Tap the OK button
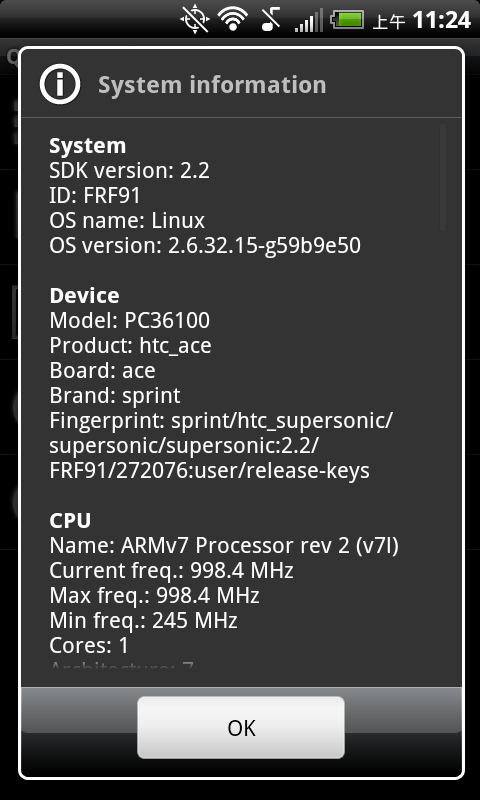The image size is (480, 800). (241, 728)
